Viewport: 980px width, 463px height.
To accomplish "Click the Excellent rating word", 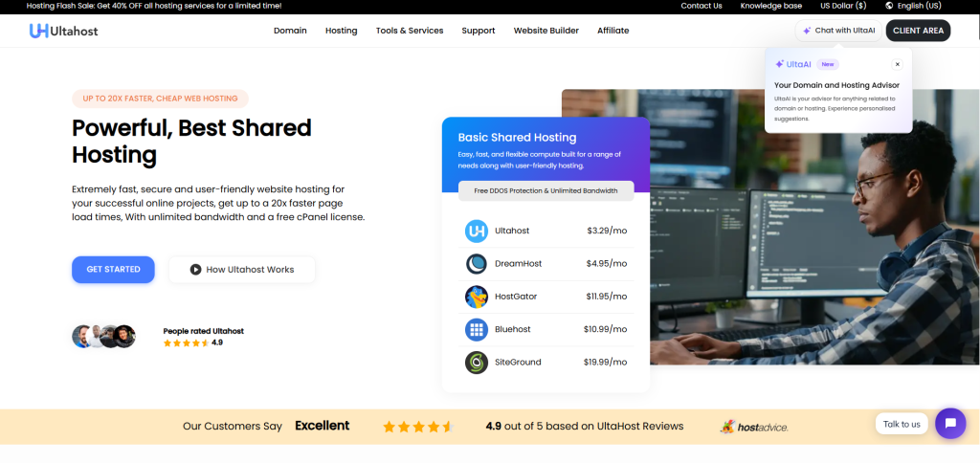I will tap(322, 426).
